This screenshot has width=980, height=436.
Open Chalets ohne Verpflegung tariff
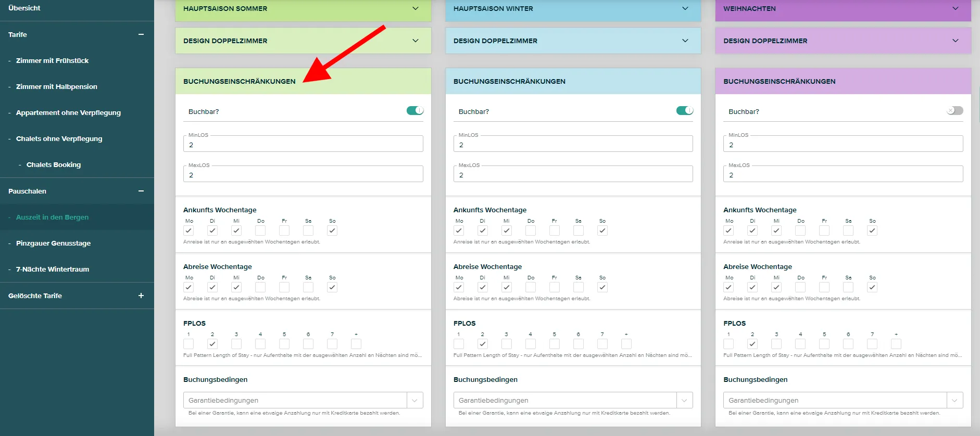pyautogui.click(x=59, y=138)
